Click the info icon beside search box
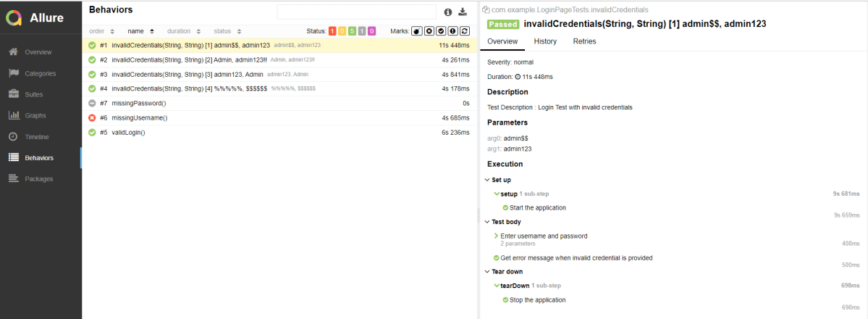The height and width of the screenshot is (319, 868). click(x=448, y=12)
